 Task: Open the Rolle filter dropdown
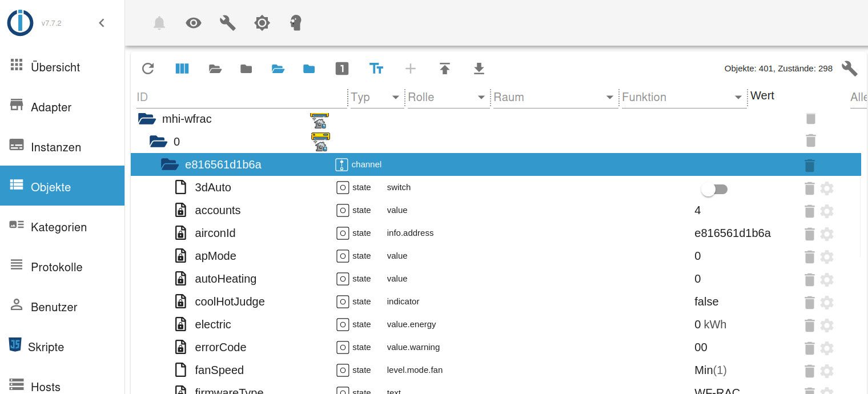tap(448, 97)
